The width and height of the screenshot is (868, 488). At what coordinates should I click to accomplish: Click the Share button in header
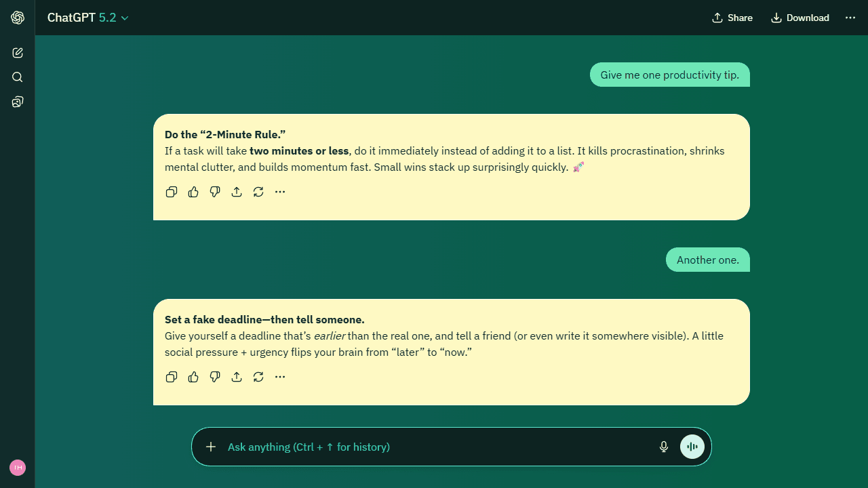[x=732, y=18]
